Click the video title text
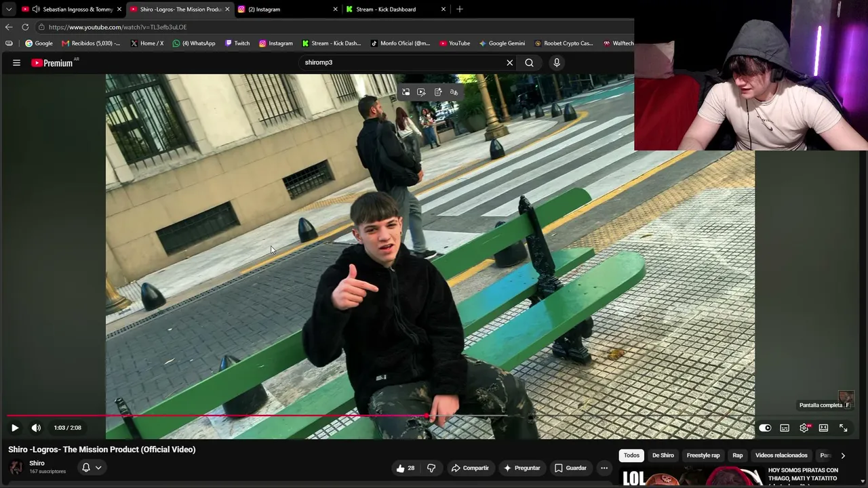 tap(102, 449)
